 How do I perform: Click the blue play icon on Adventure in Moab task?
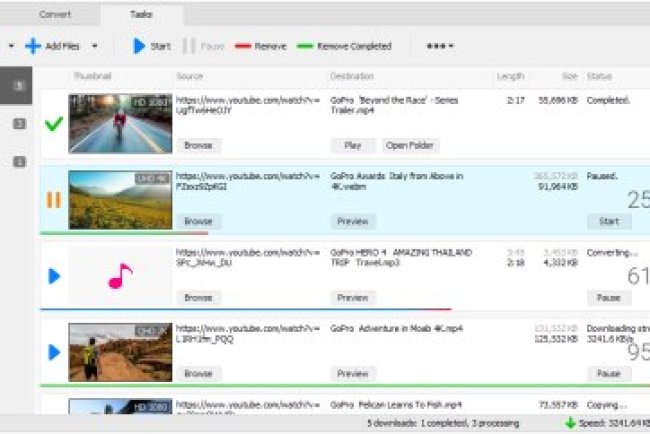coord(54,352)
